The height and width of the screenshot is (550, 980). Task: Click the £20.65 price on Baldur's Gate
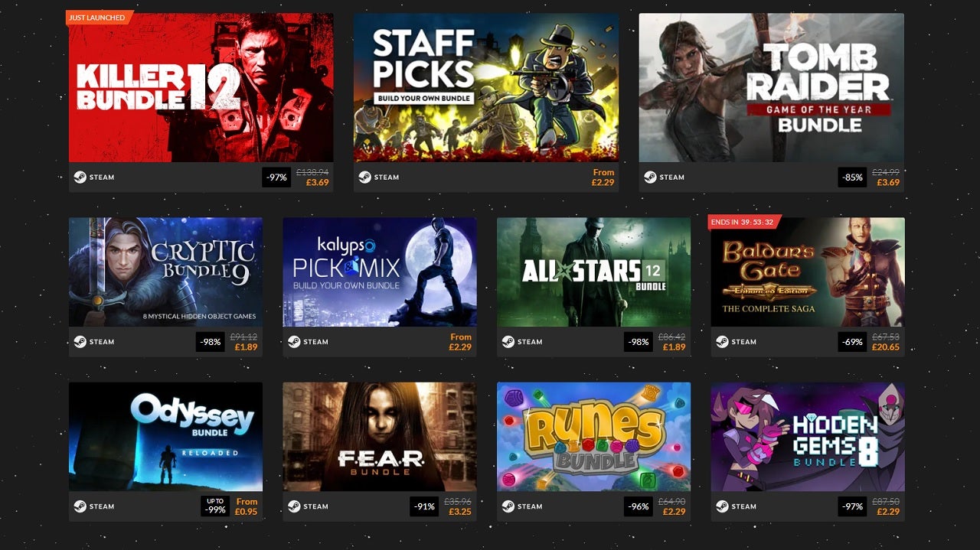[886, 347]
